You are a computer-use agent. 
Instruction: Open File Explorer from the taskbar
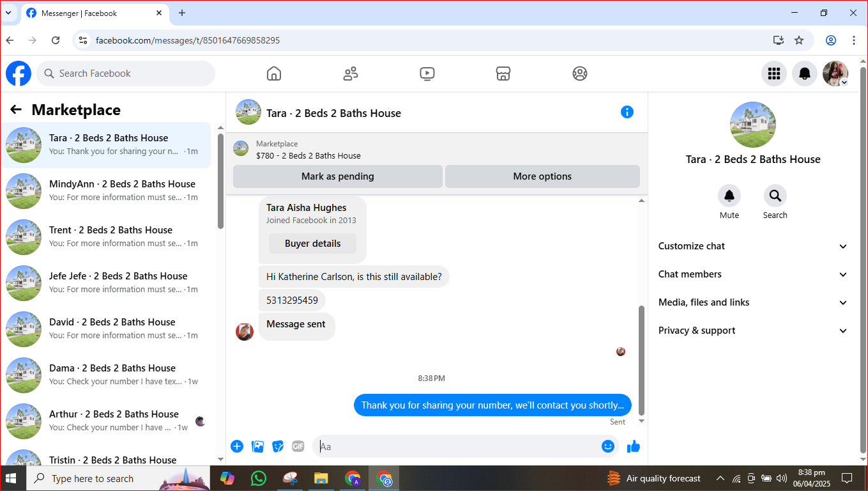coord(321,478)
